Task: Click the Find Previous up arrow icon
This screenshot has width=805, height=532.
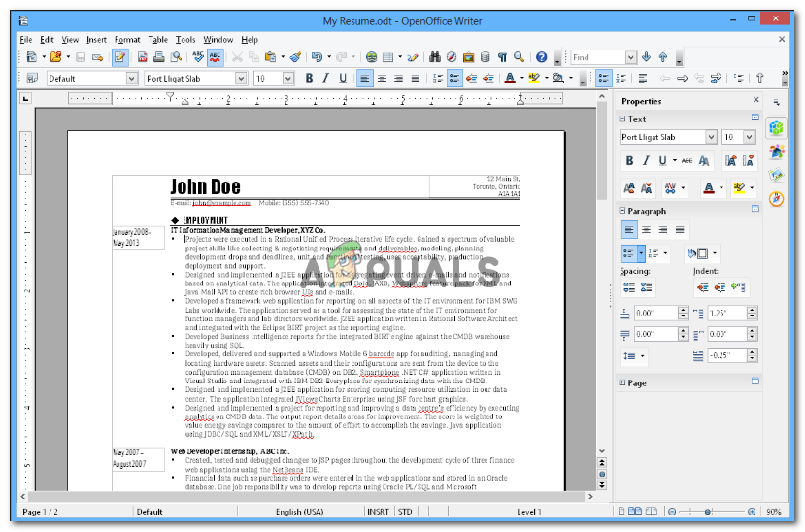Action: [x=663, y=57]
